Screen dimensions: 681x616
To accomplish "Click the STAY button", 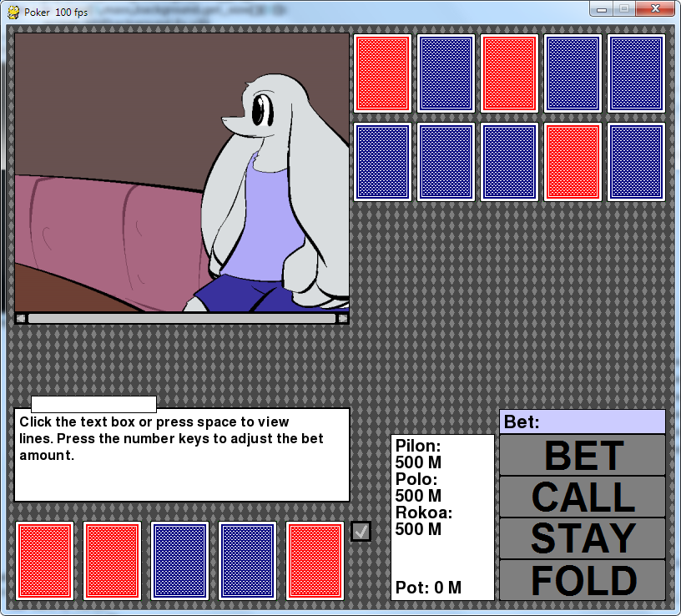I will [583, 538].
